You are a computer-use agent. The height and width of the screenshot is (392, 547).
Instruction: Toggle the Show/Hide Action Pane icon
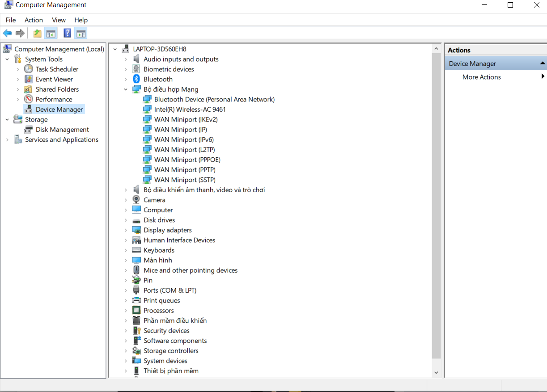pos(81,34)
